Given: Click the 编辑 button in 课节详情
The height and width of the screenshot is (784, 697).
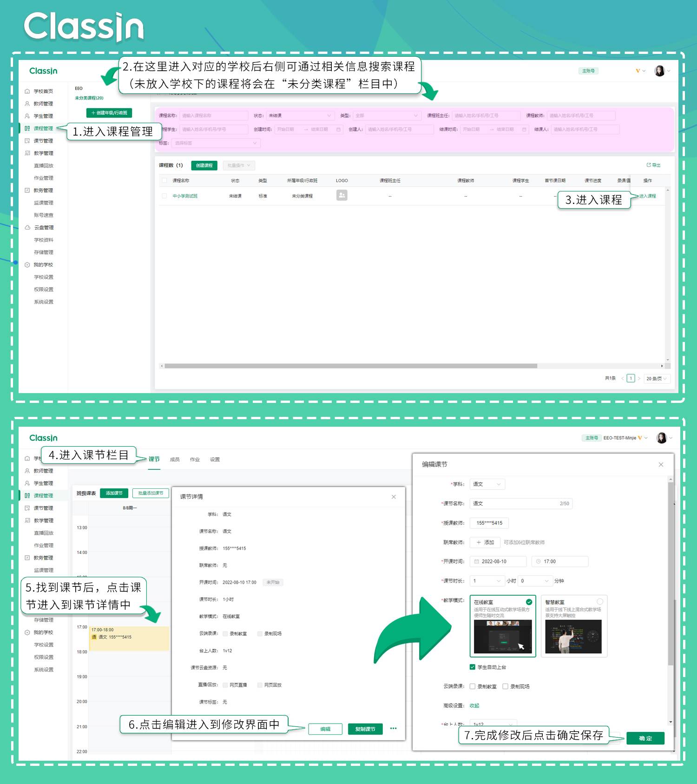Looking at the screenshot, I should pos(325,729).
